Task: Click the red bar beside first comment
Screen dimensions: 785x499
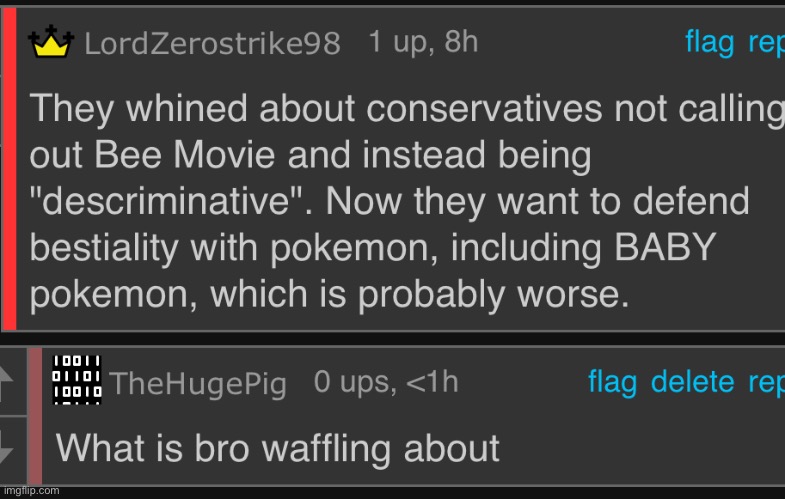Action: (x=10, y=169)
